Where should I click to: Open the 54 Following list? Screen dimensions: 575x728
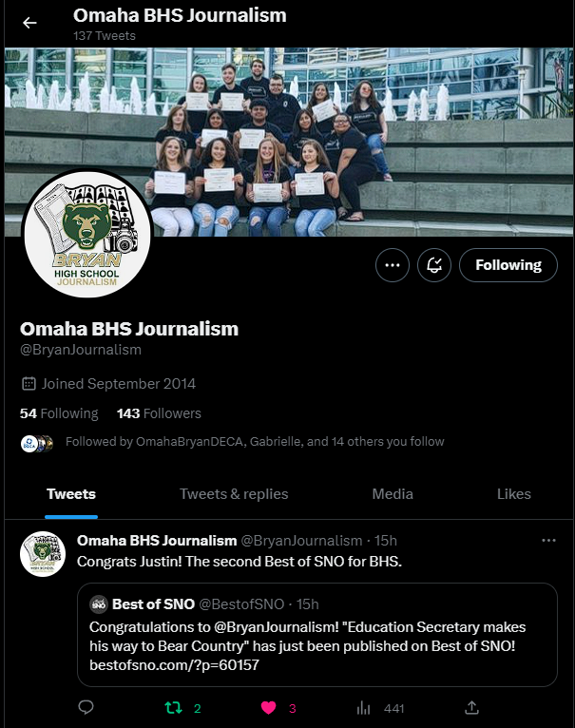point(59,413)
